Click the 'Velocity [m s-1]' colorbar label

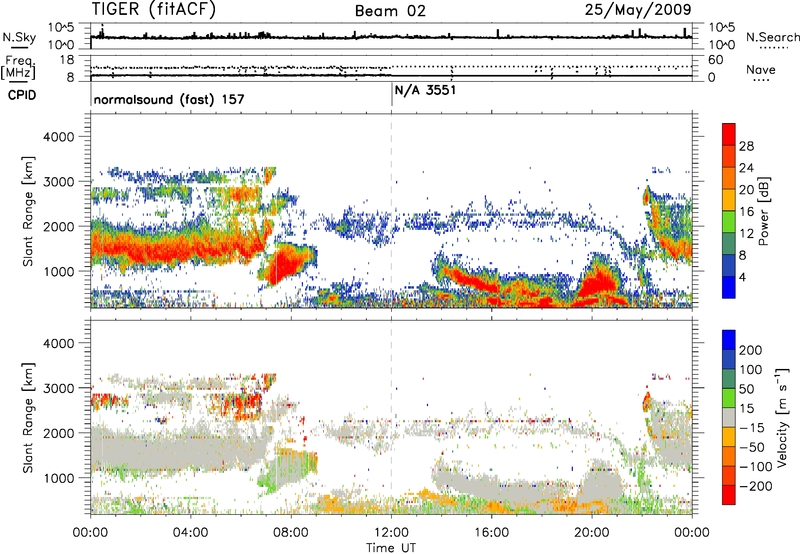point(783,417)
